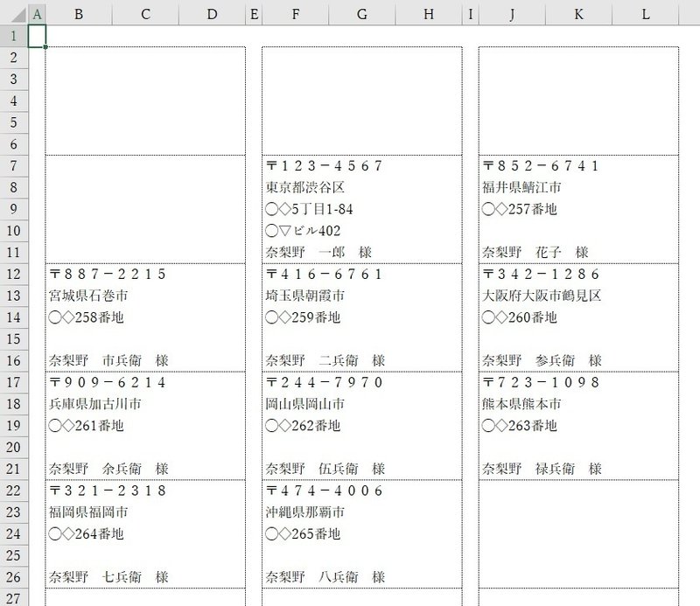Click postal code 〒474-4006
This screenshot has width=700, height=606.
coord(325,491)
